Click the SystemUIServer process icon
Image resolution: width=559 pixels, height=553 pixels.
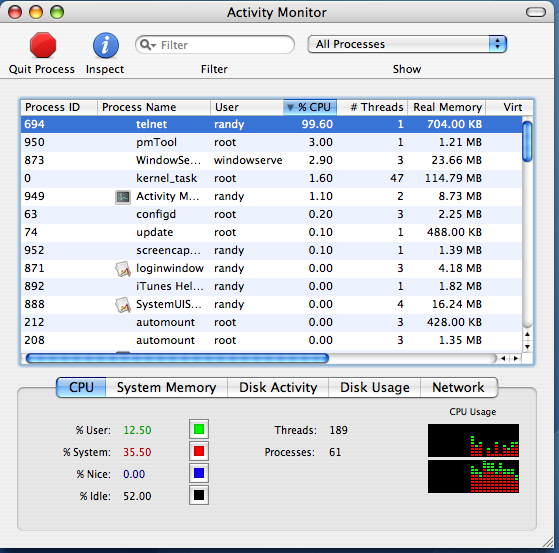[x=123, y=305]
